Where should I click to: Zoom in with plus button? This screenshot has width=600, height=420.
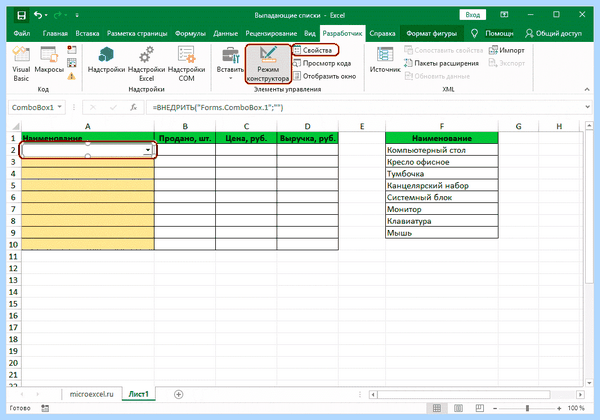coord(559,409)
